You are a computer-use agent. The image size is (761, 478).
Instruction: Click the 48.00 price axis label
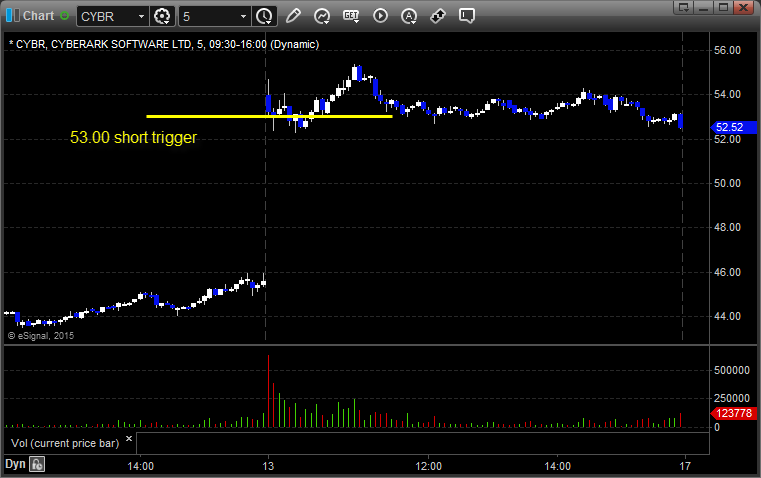click(727, 228)
